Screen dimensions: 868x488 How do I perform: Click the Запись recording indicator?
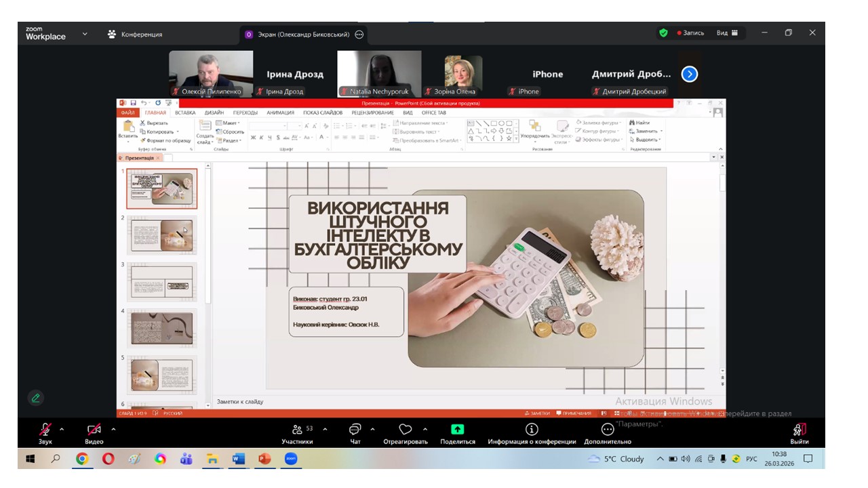(x=690, y=33)
